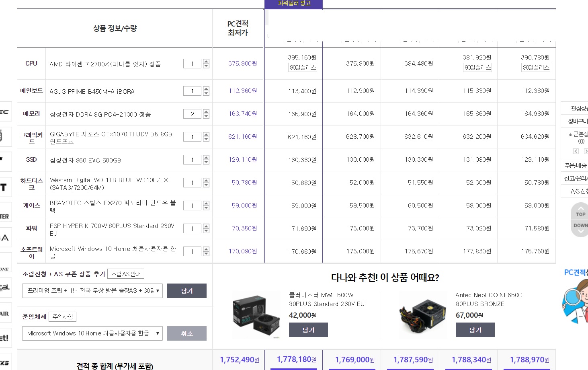Click 메인보드 lowest price 112,360원 in PC견적 최저가 column

pos(243,91)
